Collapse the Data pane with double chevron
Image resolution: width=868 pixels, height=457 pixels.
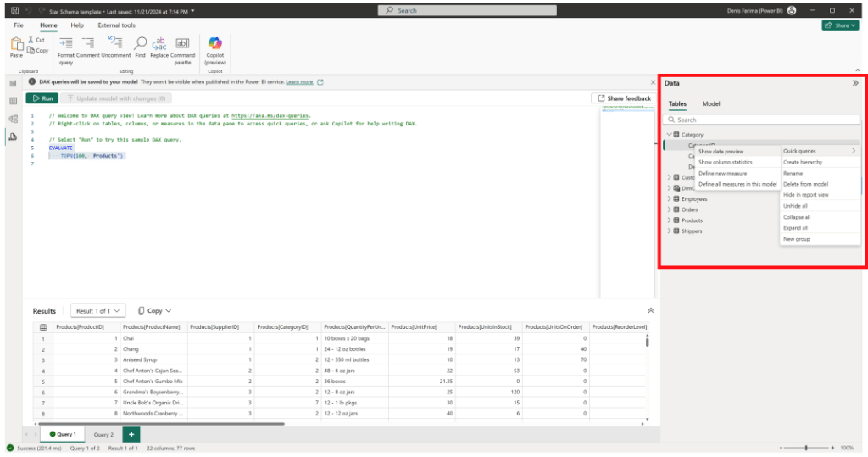click(855, 83)
